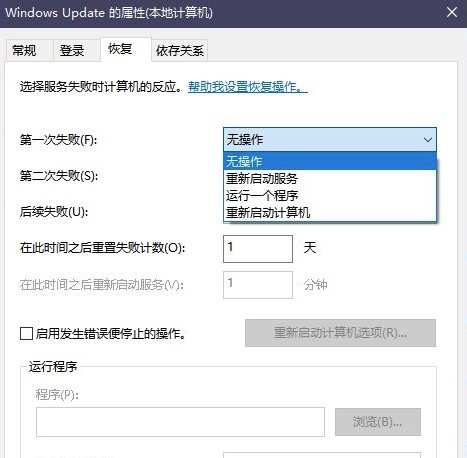Viewport: 467px width, 458px height.
Task: Open the 依存关系 tab
Action: (180, 51)
